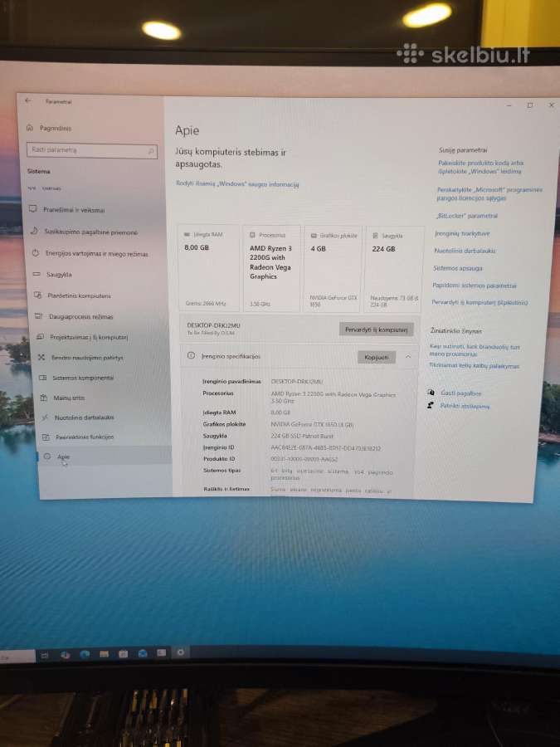Open Planšetinis kompiuteris settings
The height and width of the screenshot is (747, 560).
(79, 295)
